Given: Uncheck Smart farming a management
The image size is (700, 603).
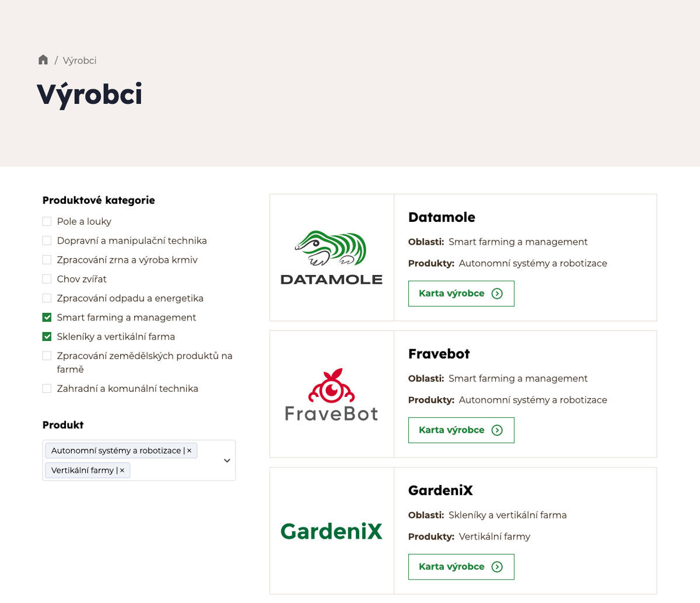Looking at the screenshot, I should pos(47,318).
